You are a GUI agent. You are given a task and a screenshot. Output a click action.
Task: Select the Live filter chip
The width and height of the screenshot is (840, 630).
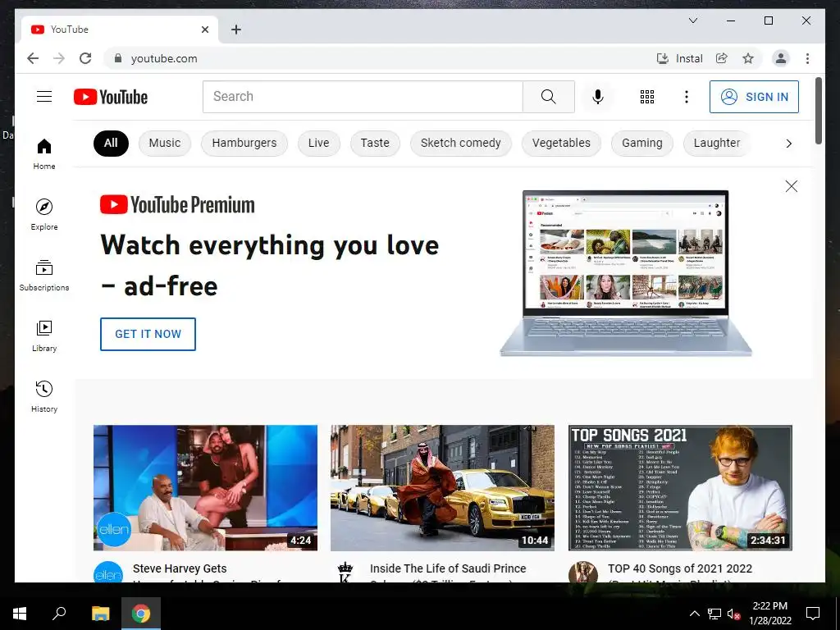319,143
